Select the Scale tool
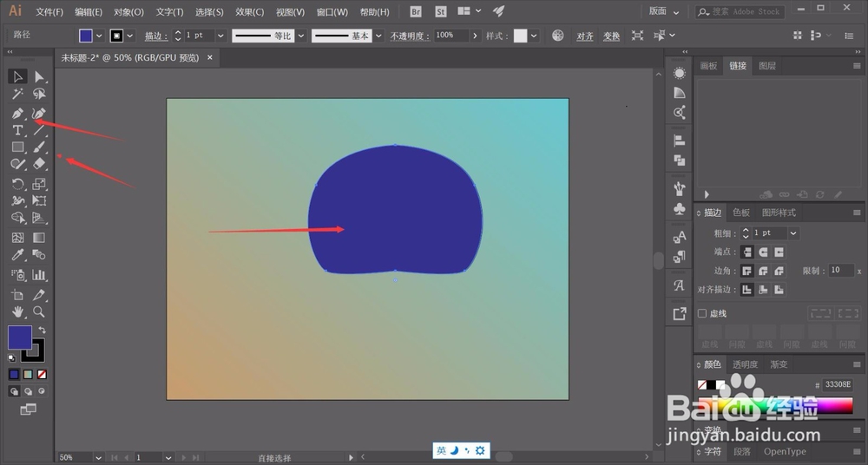The image size is (868, 465). [39, 184]
